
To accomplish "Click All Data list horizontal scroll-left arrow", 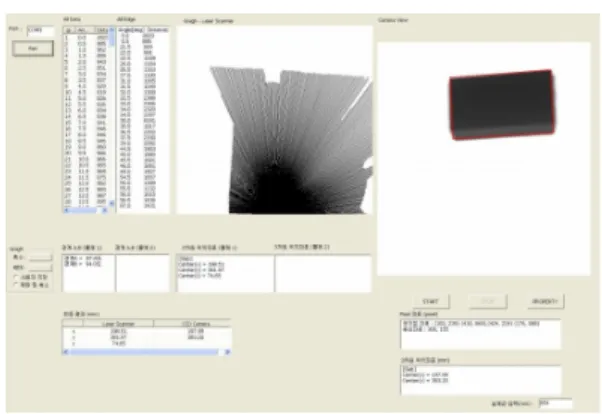I will 66,210.
